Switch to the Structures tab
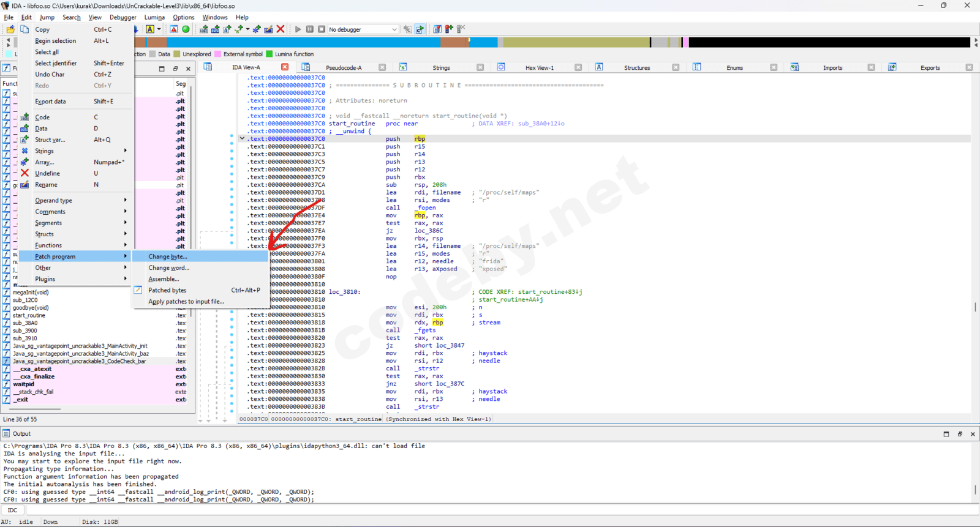Image resolution: width=980 pixels, height=527 pixels. point(637,68)
